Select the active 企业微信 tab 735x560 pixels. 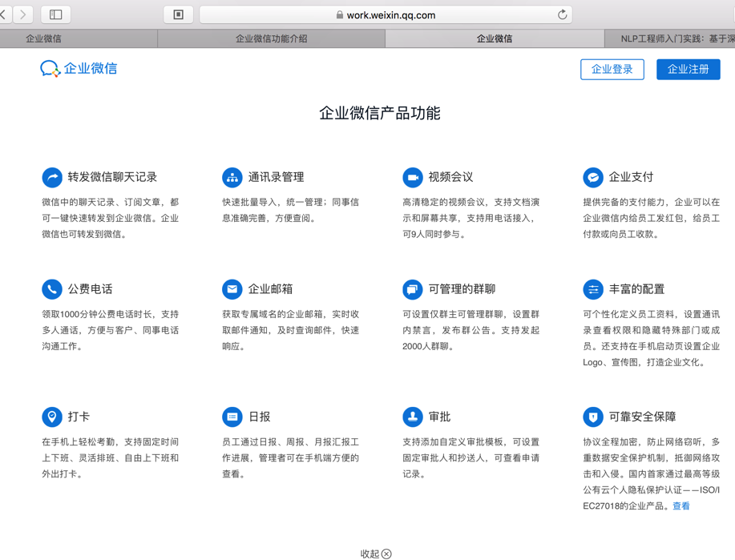pyautogui.click(x=495, y=38)
